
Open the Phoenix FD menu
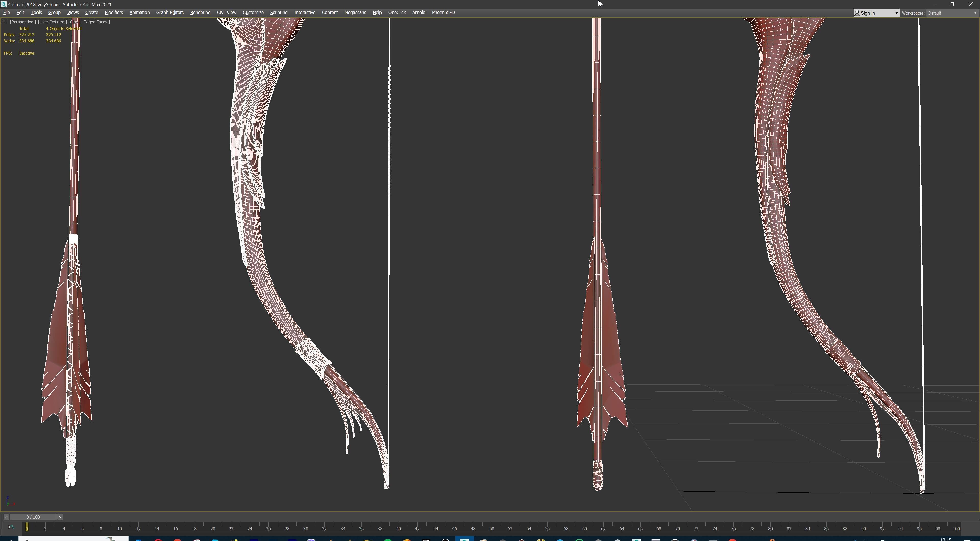coord(443,13)
